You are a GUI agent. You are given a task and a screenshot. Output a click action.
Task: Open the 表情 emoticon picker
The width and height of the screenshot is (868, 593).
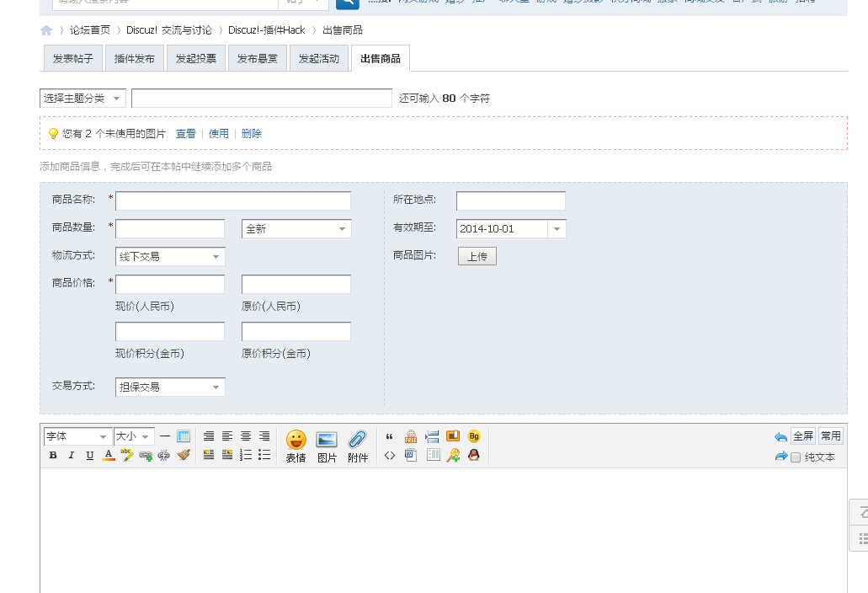(296, 446)
